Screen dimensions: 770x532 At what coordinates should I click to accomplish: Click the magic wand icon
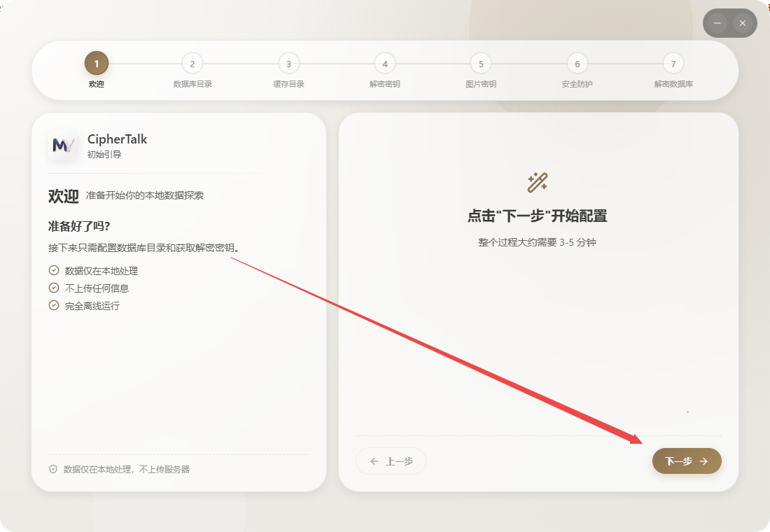tap(537, 183)
